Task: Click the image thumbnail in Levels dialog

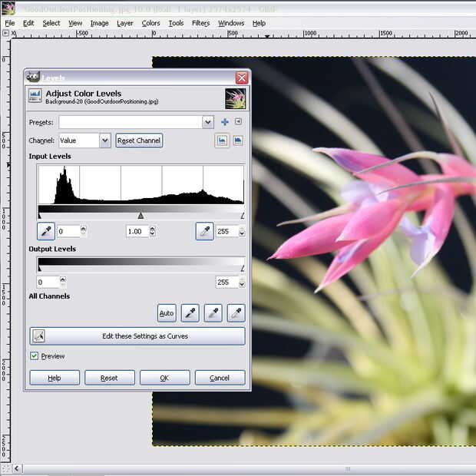Action: pyautogui.click(x=235, y=99)
